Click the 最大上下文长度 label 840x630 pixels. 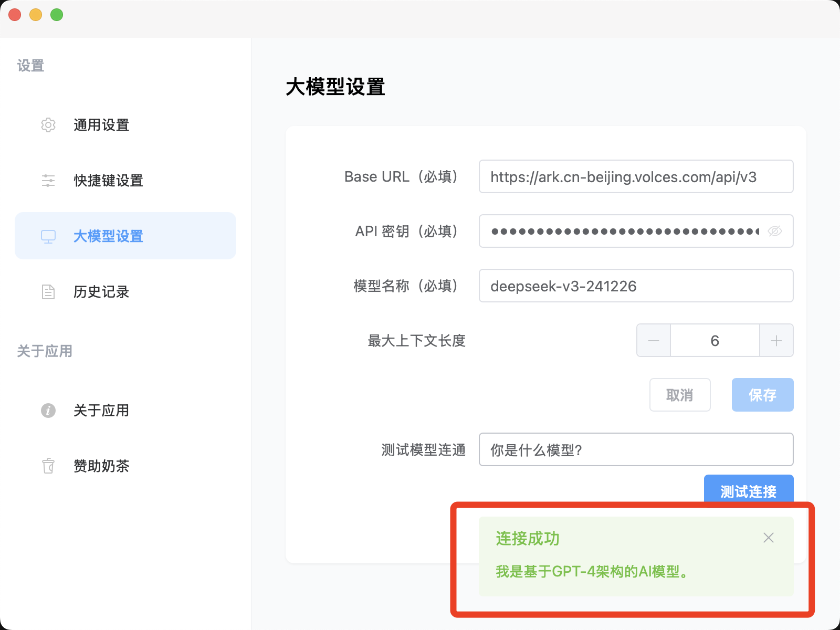[416, 341]
